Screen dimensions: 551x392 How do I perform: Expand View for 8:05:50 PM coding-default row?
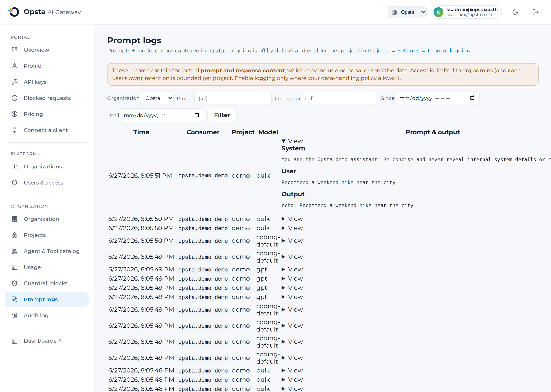coord(292,241)
